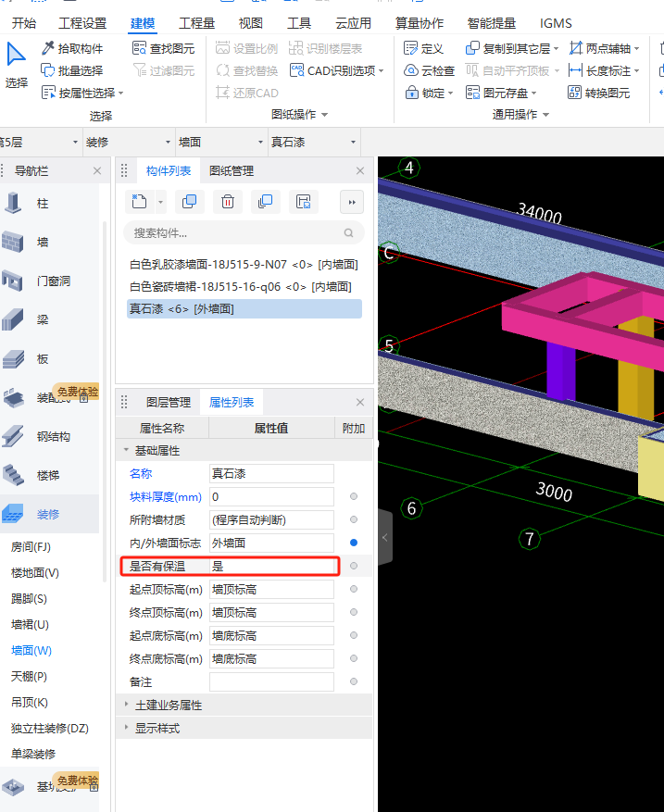Open 图元存盘 tool
This screenshot has width=664, height=812.
pyautogui.click(x=500, y=93)
